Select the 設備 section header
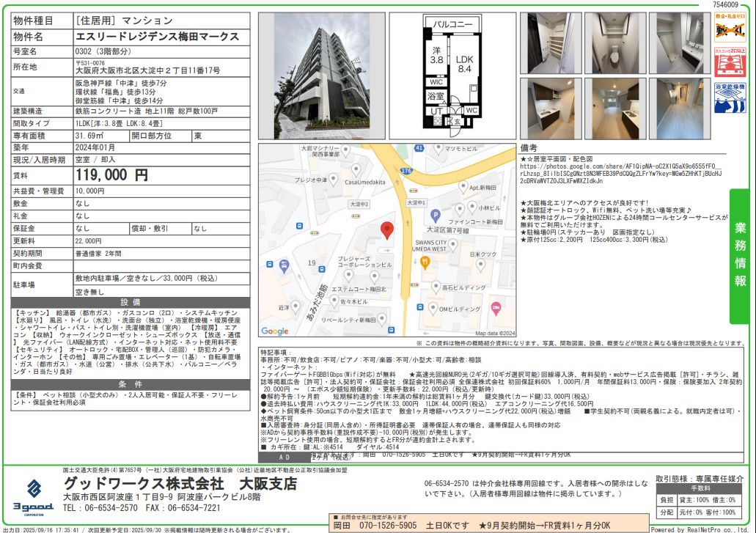The height and width of the screenshot is (533, 756). pos(131,302)
